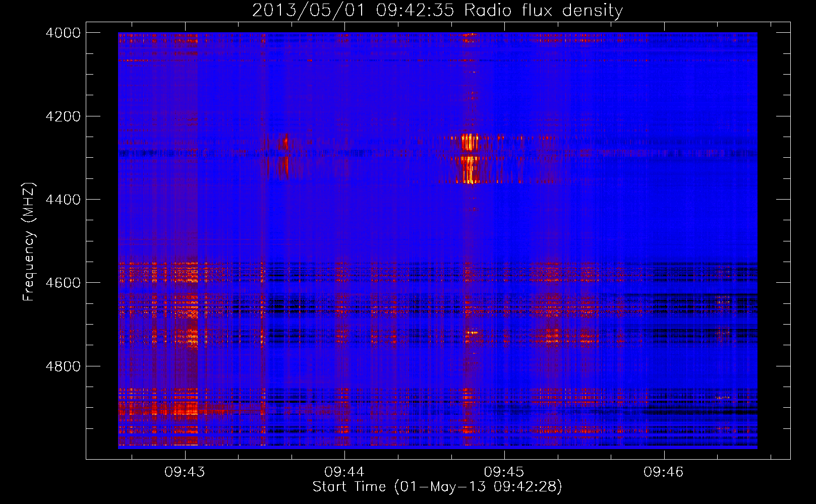The height and width of the screenshot is (504, 816).
Task: Click the 09:45 time tick label
Action: 504,472
